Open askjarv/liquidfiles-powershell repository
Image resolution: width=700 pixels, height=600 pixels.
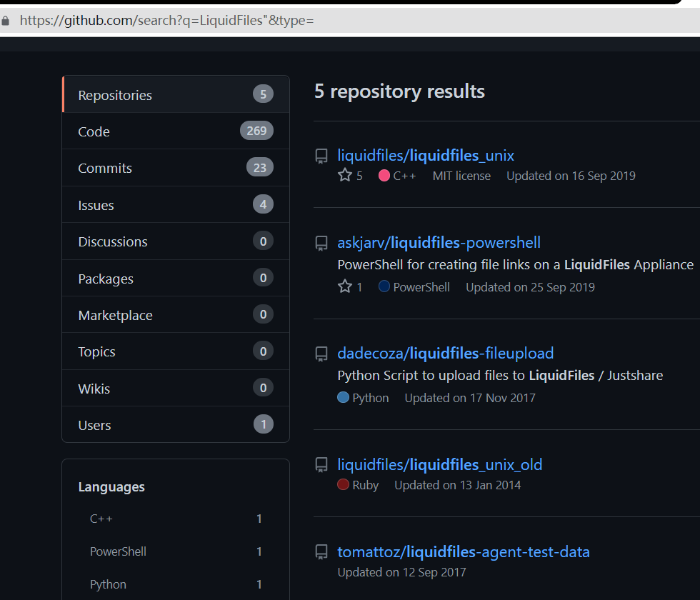click(x=439, y=242)
